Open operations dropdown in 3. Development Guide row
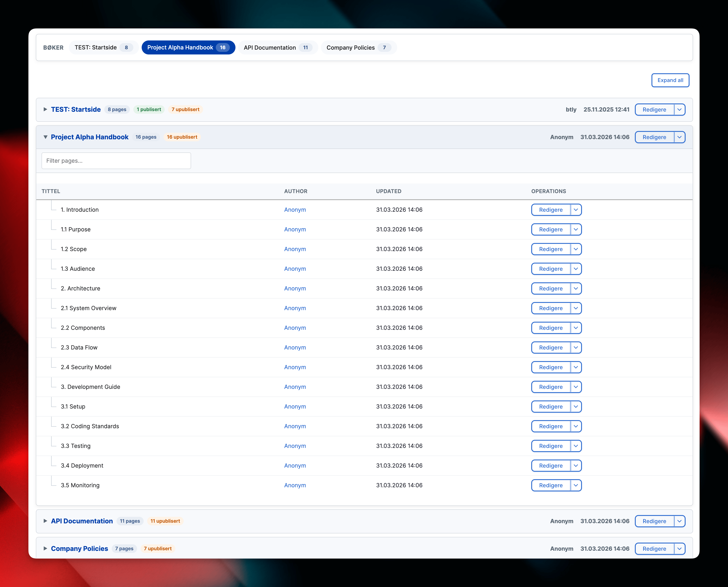The width and height of the screenshot is (728, 587). click(576, 387)
